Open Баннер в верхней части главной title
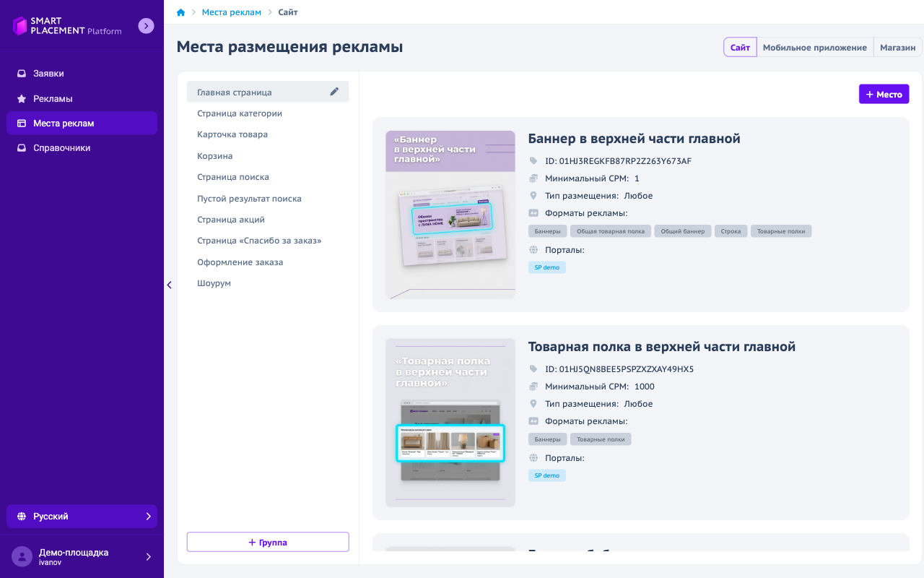 (634, 139)
